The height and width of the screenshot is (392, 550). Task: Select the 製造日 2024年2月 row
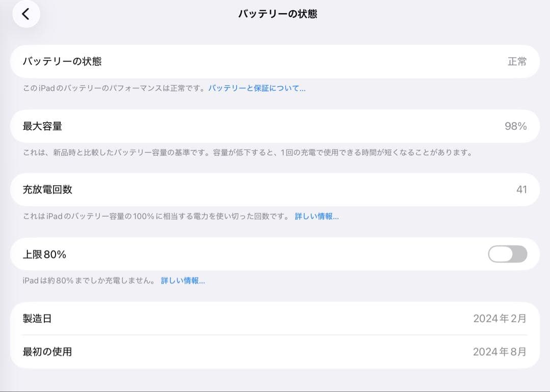point(275,318)
